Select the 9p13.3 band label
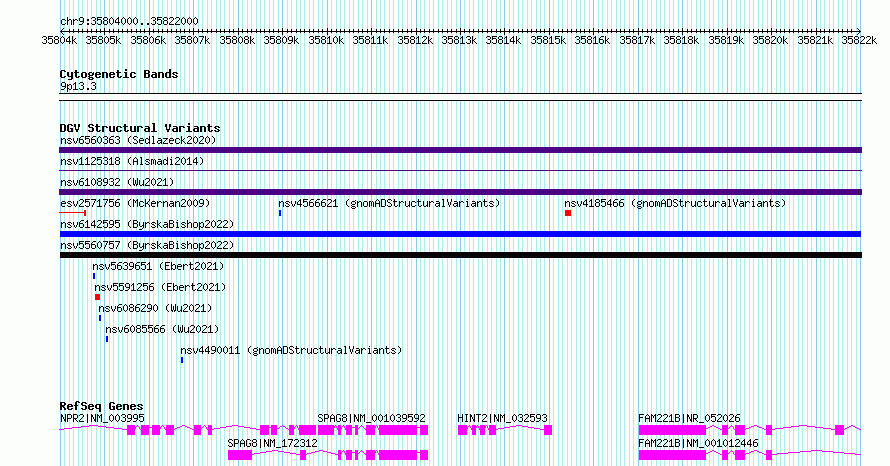The height and width of the screenshot is (466, 890). (78, 86)
